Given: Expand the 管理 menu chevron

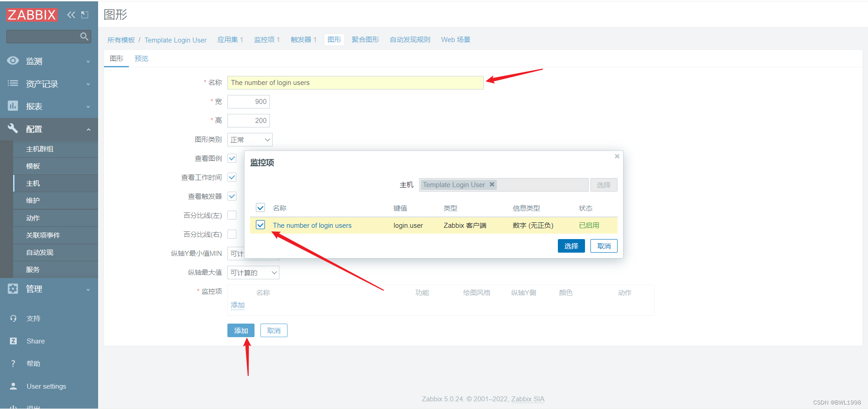Looking at the screenshot, I should pyautogui.click(x=88, y=289).
